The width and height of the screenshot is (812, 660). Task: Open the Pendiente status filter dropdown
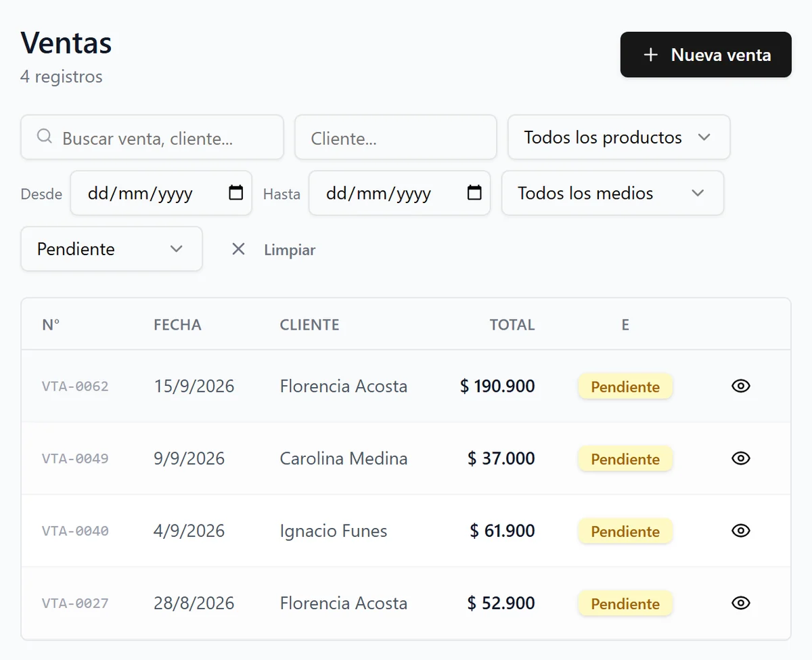point(112,248)
